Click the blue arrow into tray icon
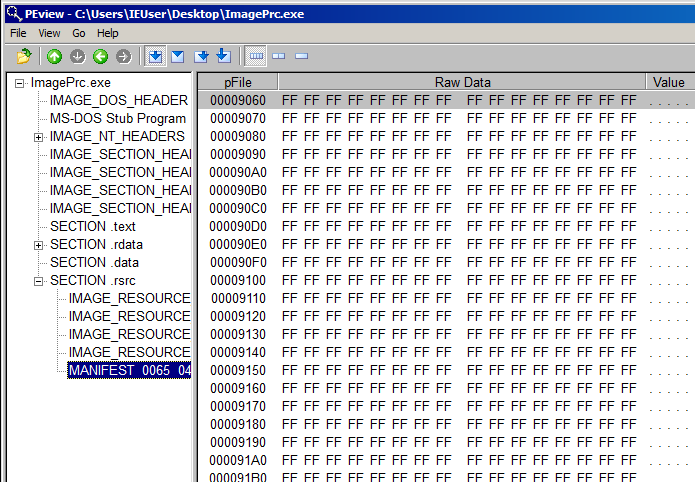 coord(224,56)
